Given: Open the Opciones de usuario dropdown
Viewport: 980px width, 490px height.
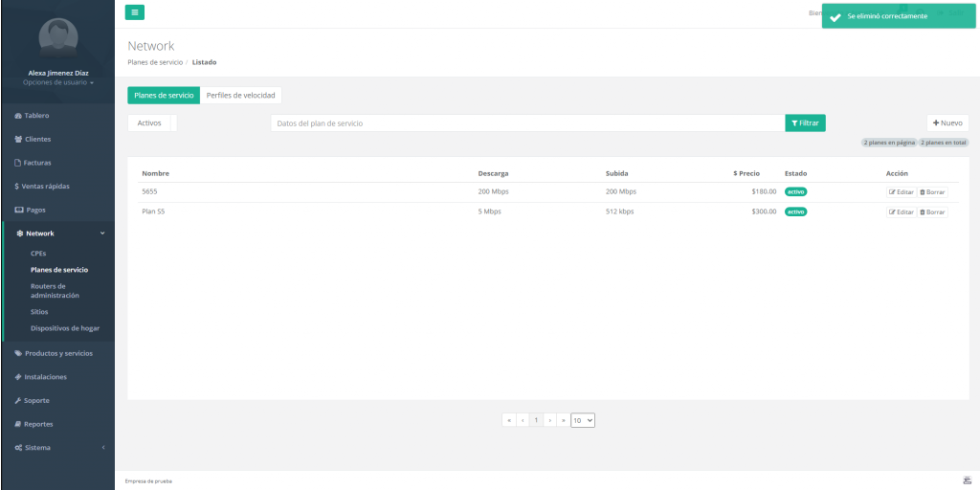Looking at the screenshot, I should point(58,82).
